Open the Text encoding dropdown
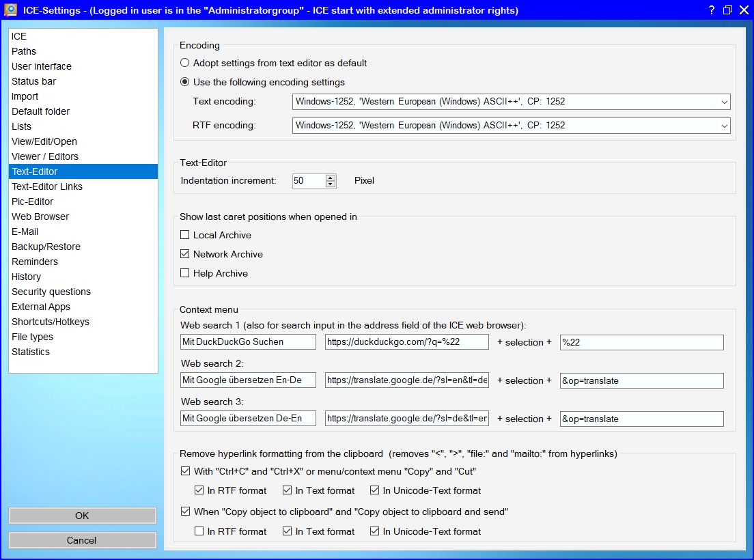Viewport: 754px width, 560px height. [723, 102]
